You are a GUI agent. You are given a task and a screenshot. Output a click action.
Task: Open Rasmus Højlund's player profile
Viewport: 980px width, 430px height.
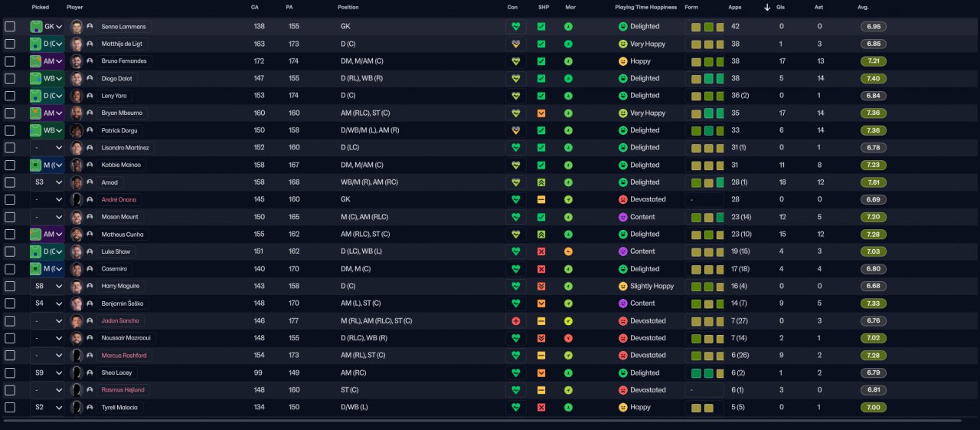122,389
